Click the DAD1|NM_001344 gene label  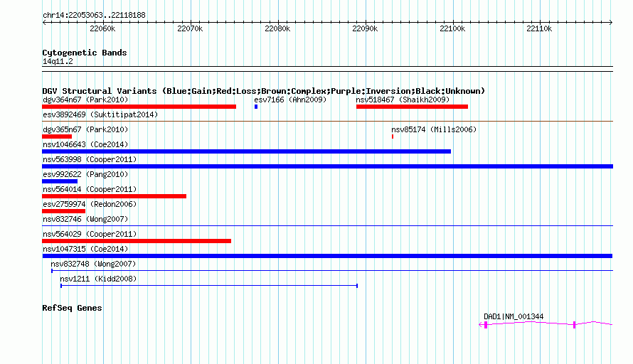click(x=514, y=317)
